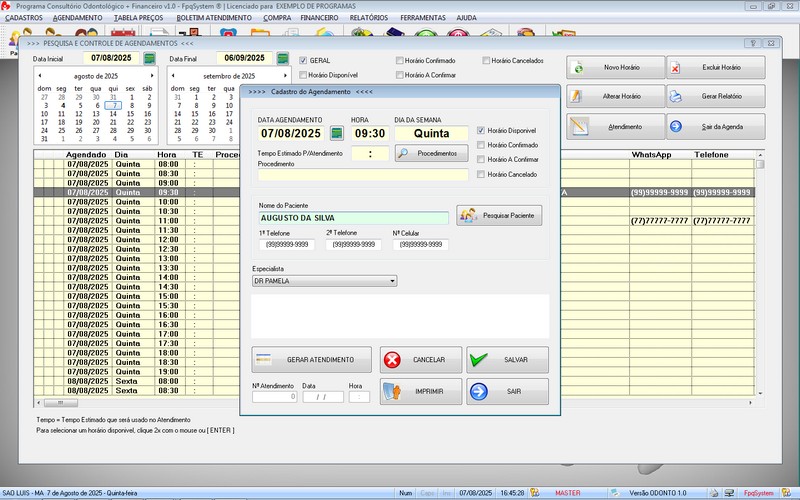800x500 pixels.
Task: Print the appointment with Imprimir
Action: 421,391
